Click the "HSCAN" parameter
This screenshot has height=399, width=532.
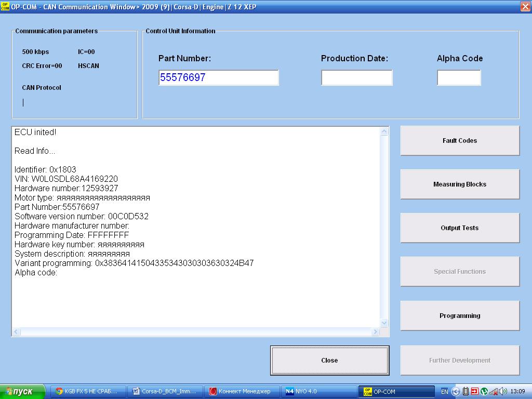[x=88, y=66]
